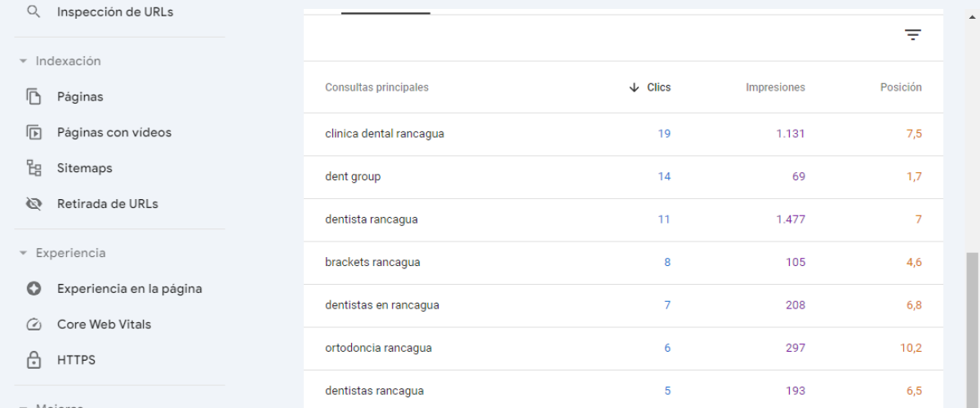Viewport: 980px width, 408px height.
Task: Click the Páginas con vídeos icon
Action: point(33,132)
